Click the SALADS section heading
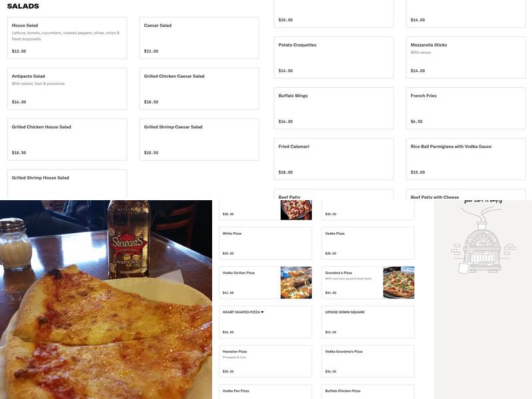 click(x=25, y=5)
